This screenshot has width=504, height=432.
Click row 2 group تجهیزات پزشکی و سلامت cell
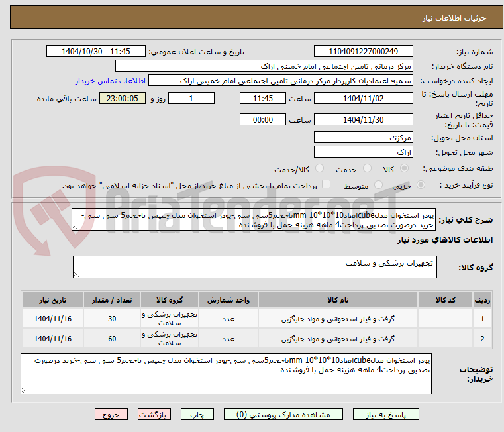[170, 339]
